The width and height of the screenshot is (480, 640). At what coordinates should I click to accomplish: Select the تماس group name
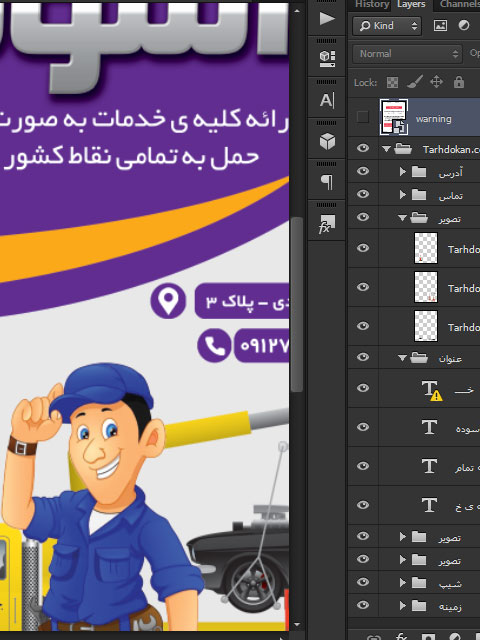point(451,196)
